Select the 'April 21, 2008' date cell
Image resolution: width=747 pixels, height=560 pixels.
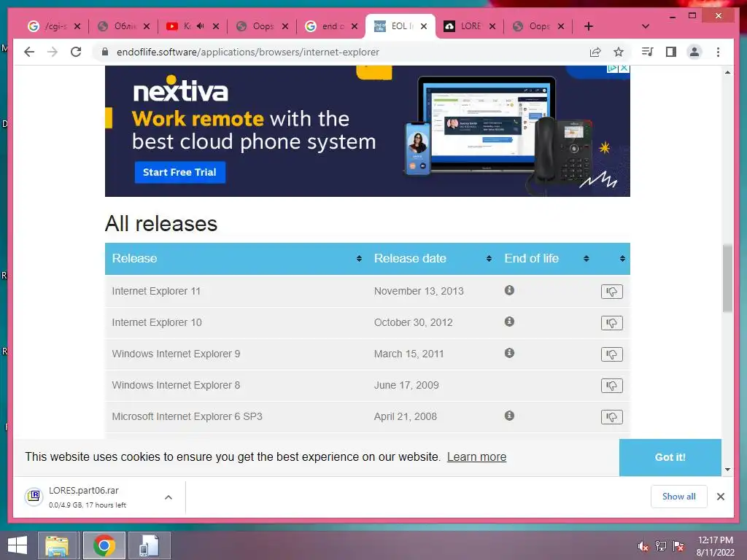pyautogui.click(x=406, y=416)
